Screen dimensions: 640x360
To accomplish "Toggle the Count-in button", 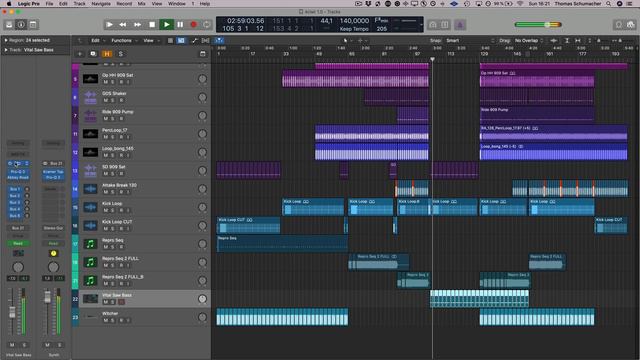I will [445, 25].
